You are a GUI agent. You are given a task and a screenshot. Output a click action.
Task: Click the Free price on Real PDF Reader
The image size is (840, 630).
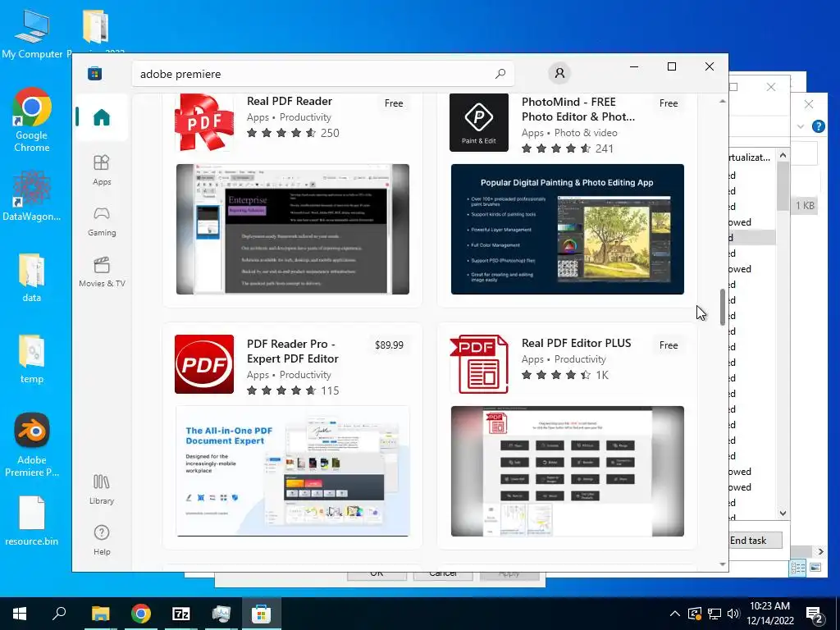(394, 103)
